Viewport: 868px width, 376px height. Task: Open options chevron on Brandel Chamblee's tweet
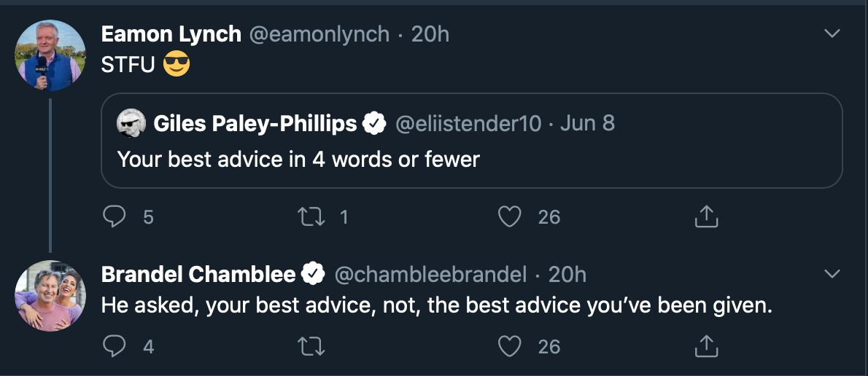pos(832,274)
